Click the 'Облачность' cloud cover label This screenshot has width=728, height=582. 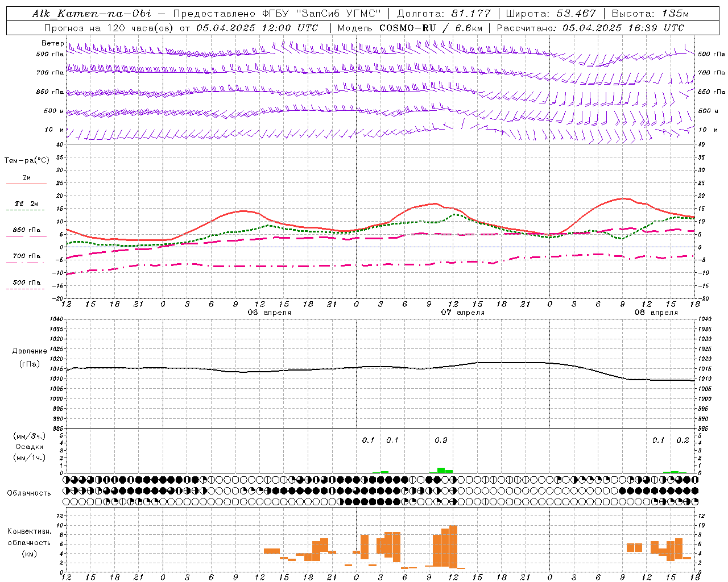(x=29, y=493)
